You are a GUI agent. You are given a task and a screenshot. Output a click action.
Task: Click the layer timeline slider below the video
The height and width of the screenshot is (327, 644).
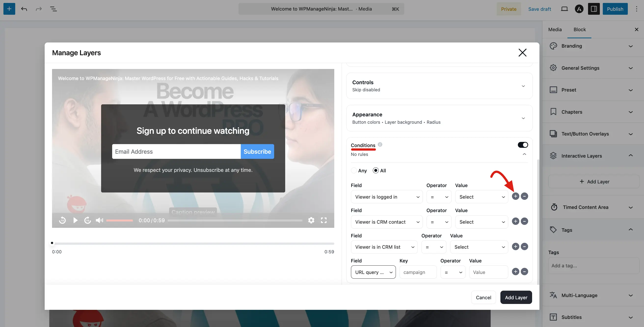pyautogui.click(x=193, y=243)
